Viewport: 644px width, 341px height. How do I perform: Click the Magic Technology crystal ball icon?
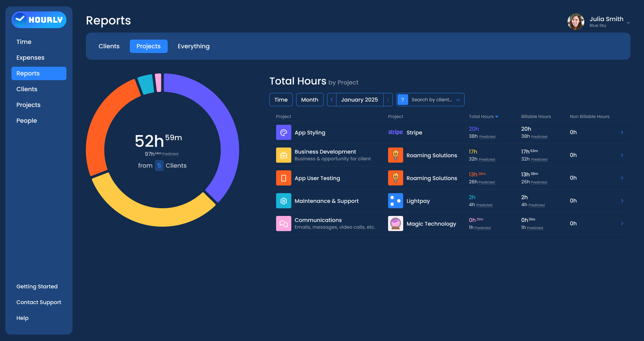(395, 224)
